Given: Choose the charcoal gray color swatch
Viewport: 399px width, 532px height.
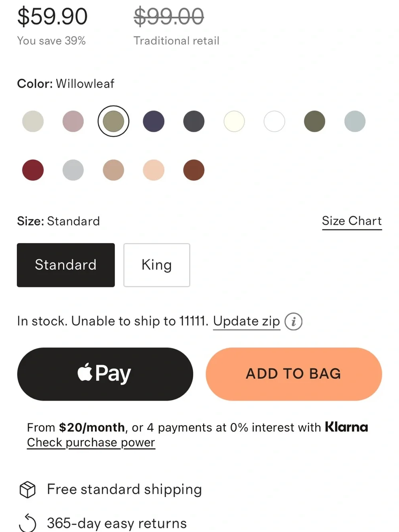Looking at the screenshot, I should click(194, 121).
